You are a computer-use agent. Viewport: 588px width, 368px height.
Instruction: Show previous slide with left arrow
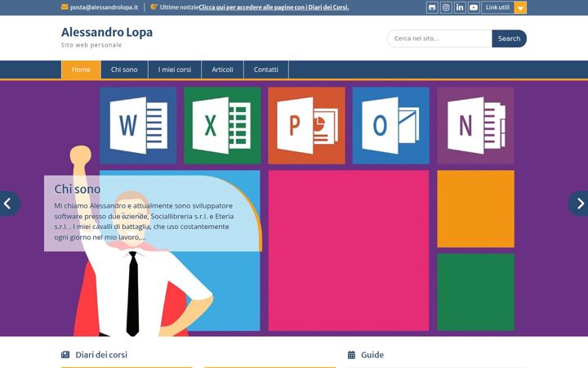[9, 204]
